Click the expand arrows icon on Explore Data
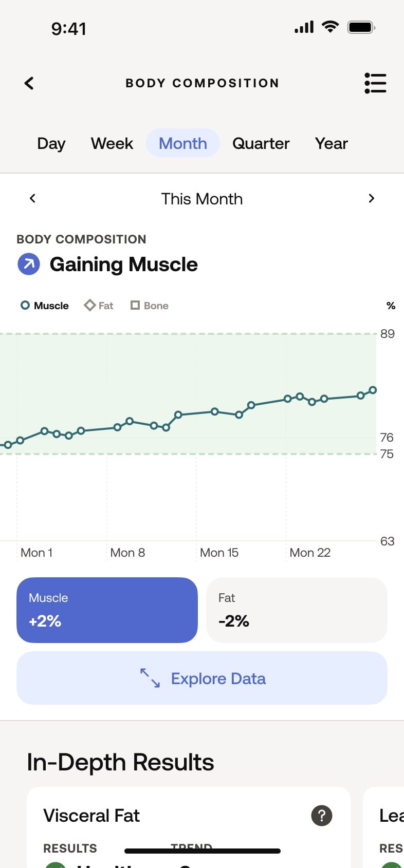 pos(150,678)
